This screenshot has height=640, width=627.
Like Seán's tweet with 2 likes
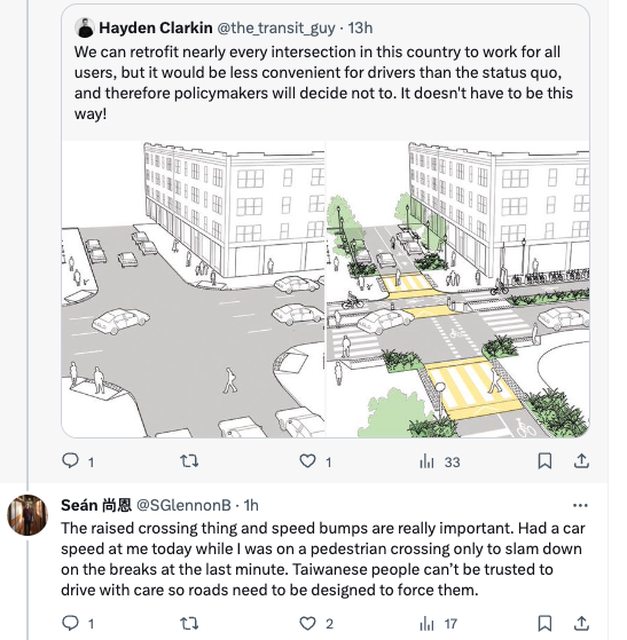[309, 623]
